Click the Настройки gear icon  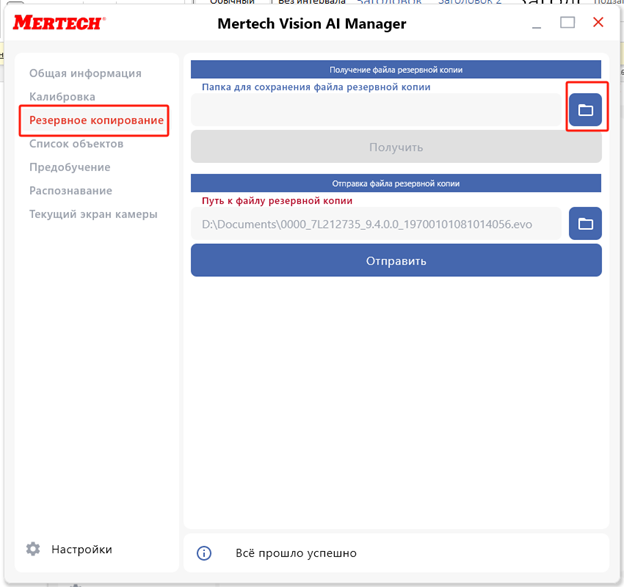(x=33, y=549)
